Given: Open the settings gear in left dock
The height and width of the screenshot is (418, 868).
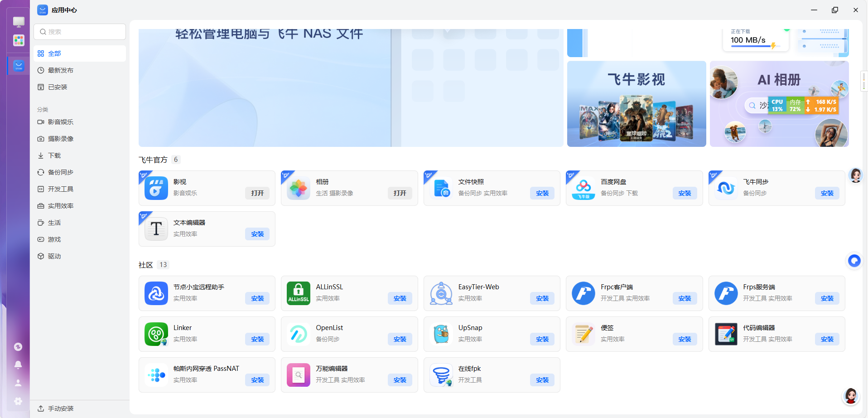Looking at the screenshot, I should coord(18,401).
